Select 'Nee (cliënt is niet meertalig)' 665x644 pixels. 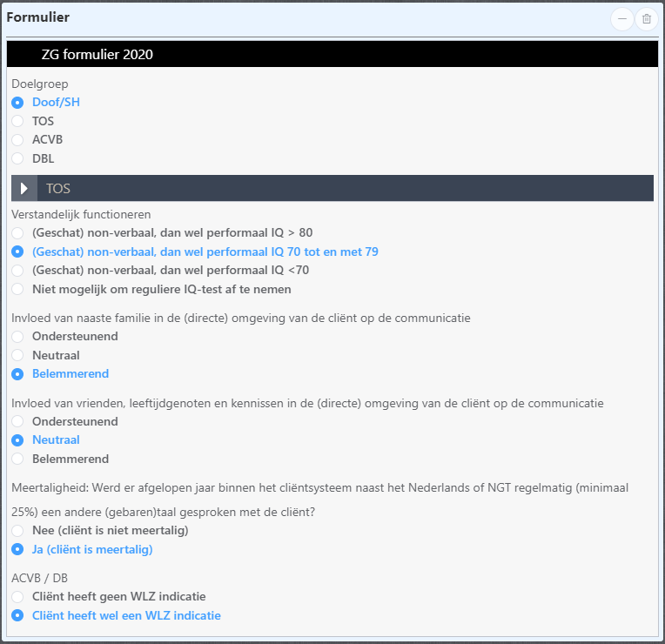tap(17, 530)
